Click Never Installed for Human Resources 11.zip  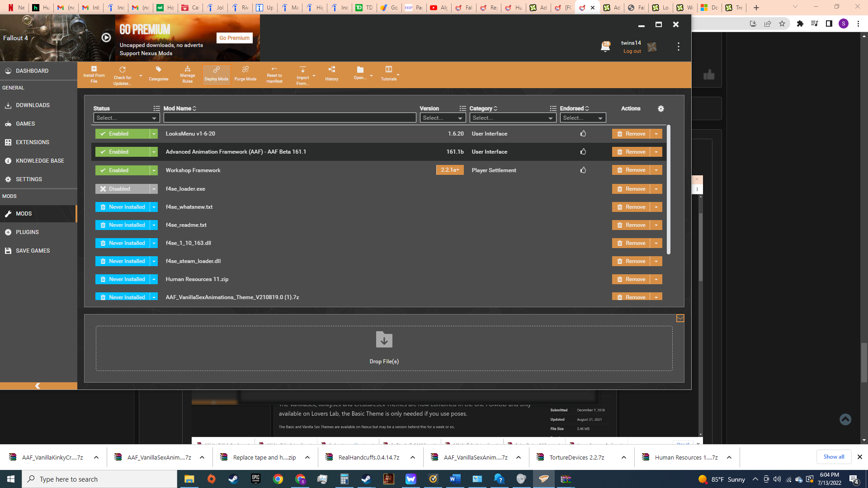coord(122,279)
